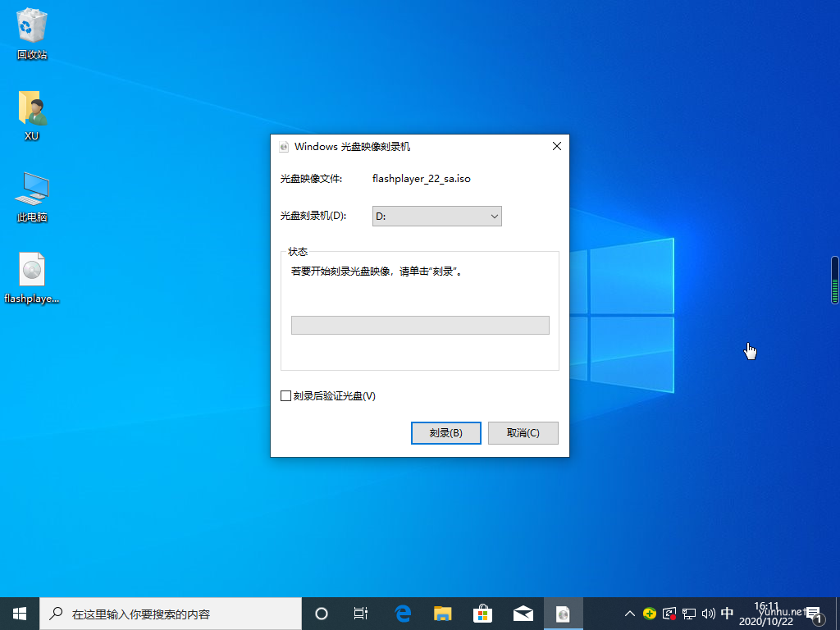Click the 状态 group heading
The width and height of the screenshot is (840, 630).
(x=298, y=252)
